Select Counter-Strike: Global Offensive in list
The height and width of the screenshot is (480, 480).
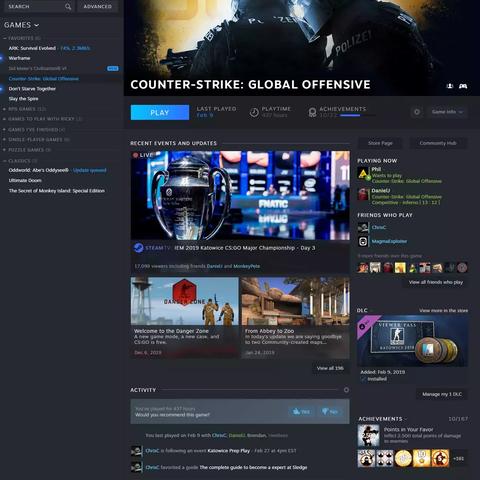44,79
